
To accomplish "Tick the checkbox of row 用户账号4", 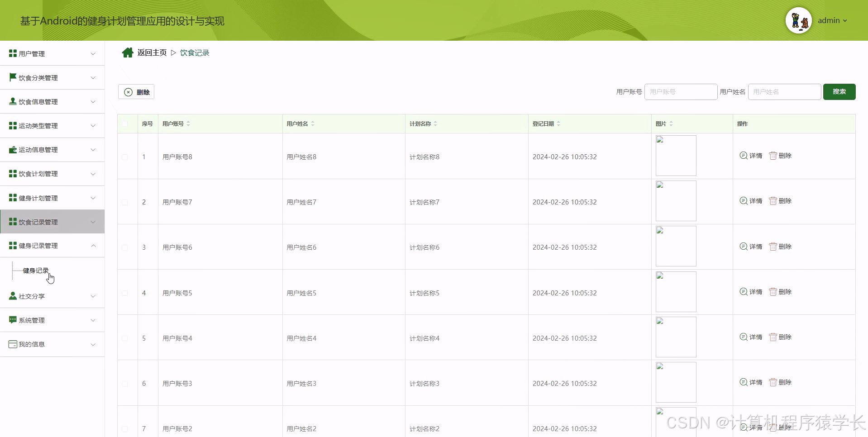I will point(125,338).
